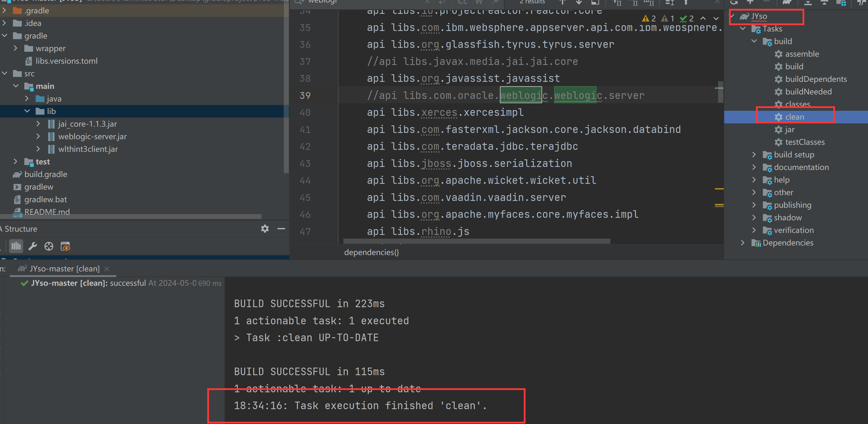Click project tree horizontal scrollbar
This screenshot has height=424, width=868.
(x=131, y=216)
